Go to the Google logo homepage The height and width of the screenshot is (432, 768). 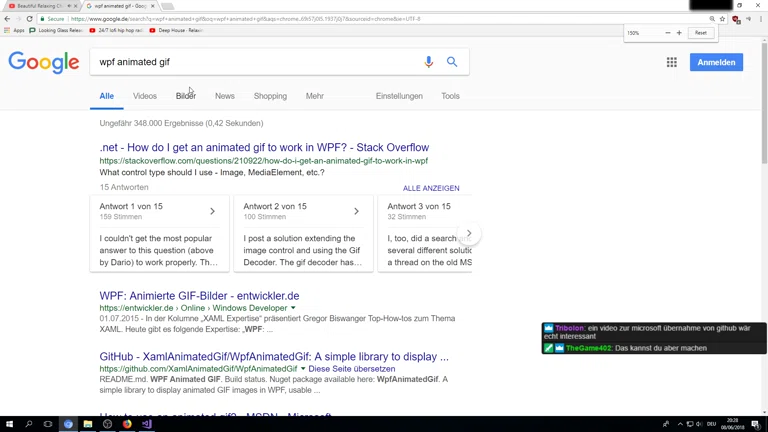point(44,62)
